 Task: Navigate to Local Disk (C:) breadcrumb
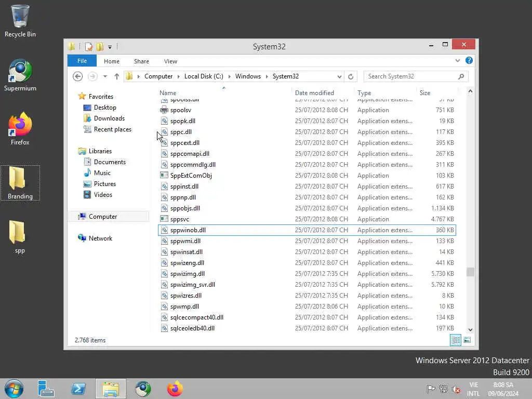(x=204, y=76)
